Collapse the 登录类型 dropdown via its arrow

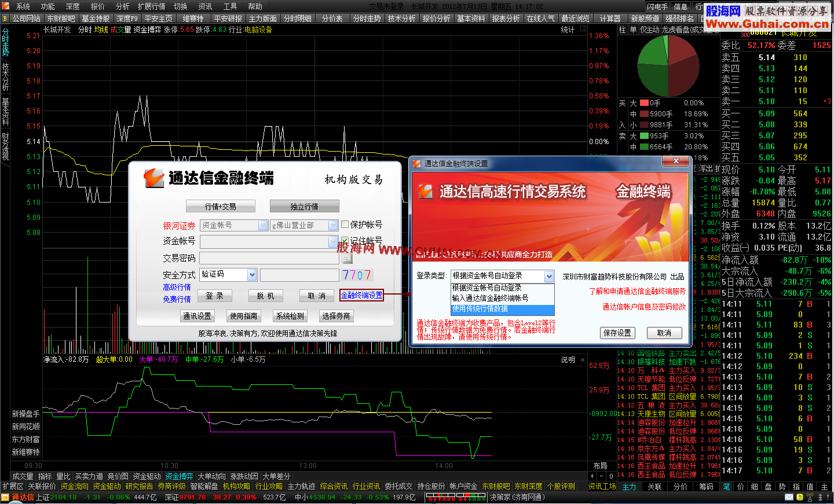(x=549, y=277)
